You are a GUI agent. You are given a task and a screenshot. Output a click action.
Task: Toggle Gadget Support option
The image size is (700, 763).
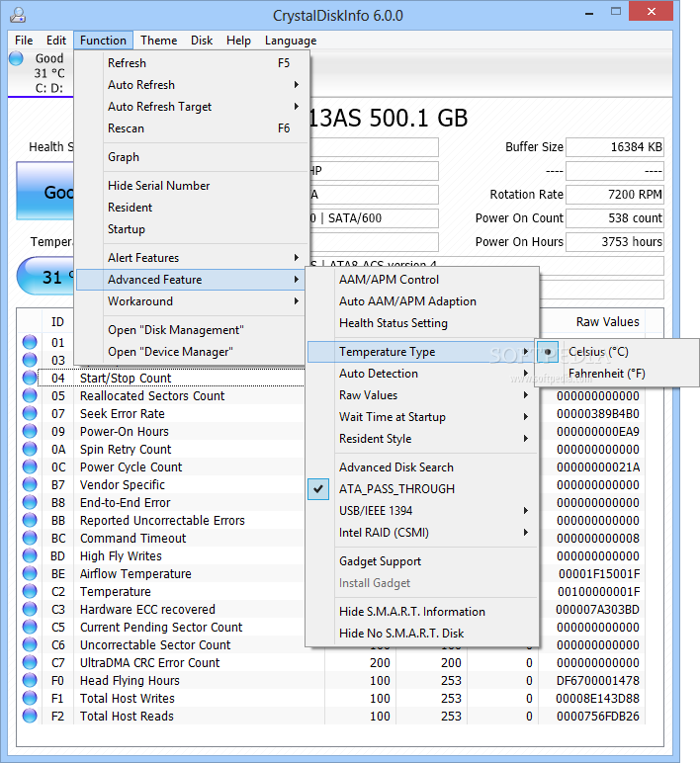[x=421, y=561]
